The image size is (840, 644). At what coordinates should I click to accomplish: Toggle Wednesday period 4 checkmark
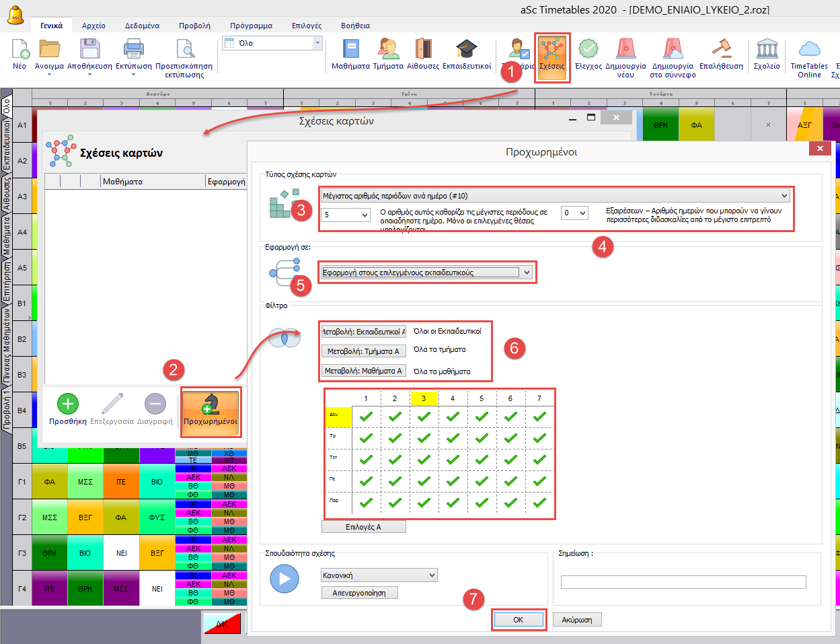click(453, 460)
